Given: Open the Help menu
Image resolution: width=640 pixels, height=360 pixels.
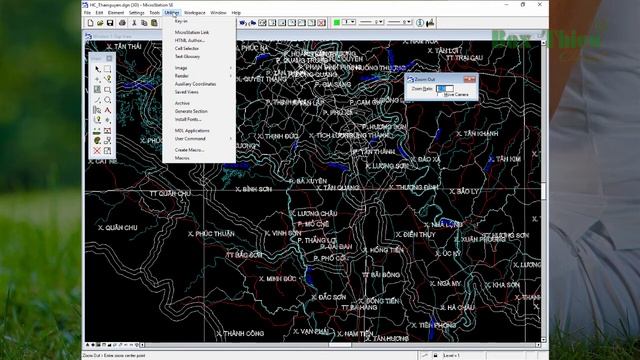Looking at the screenshot, I should (236, 13).
